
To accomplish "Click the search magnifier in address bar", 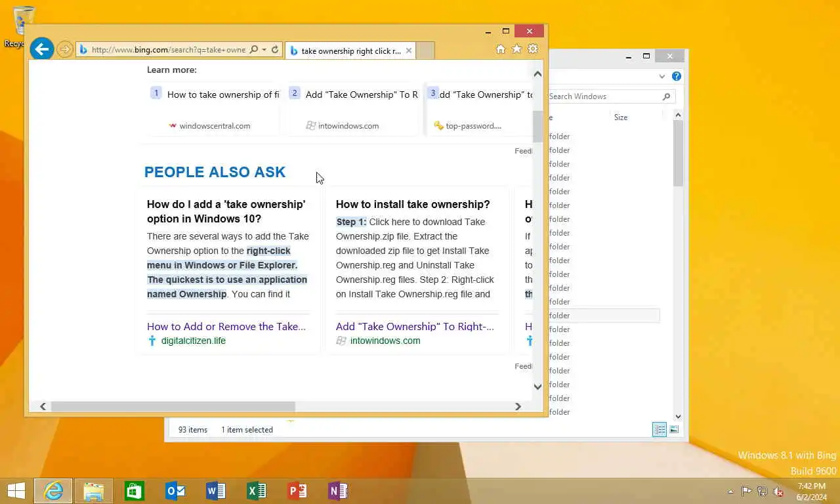I will (x=253, y=49).
